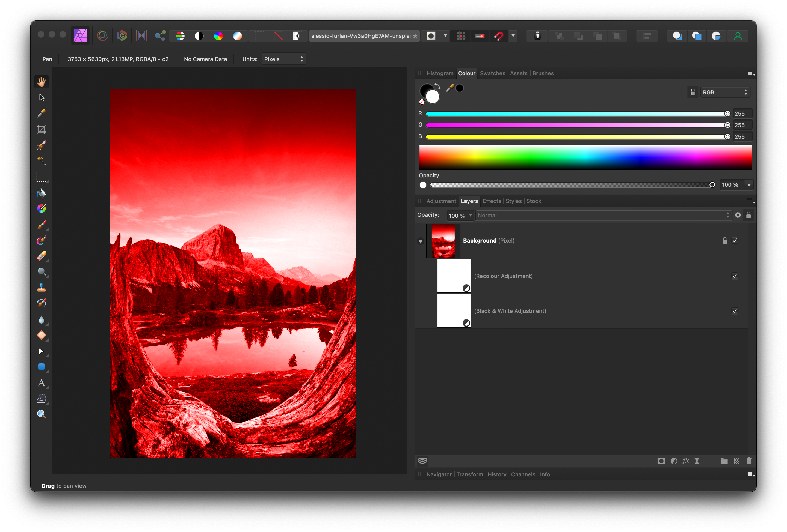Select the Clone stamp tool
Viewport: 787px width, 532px height.
pos(41,288)
